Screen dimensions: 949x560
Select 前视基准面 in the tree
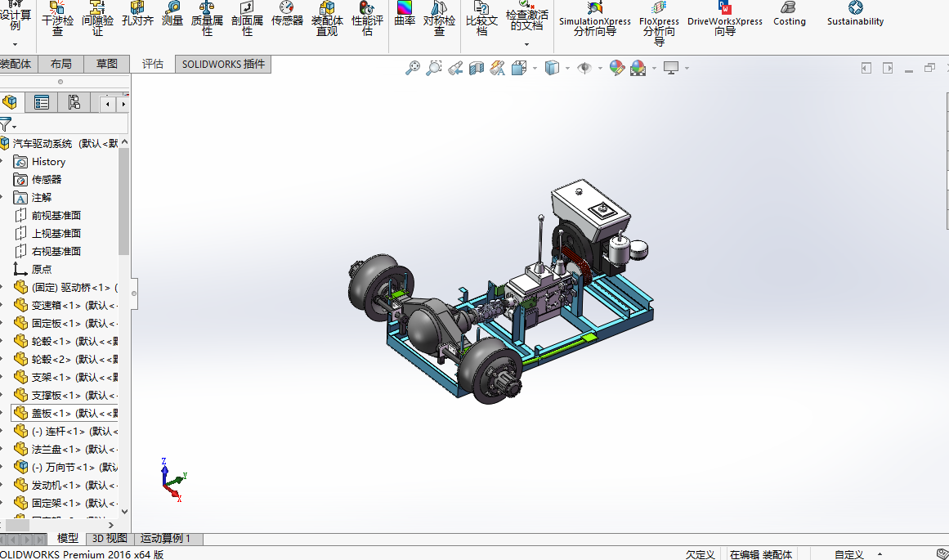[47, 216]
